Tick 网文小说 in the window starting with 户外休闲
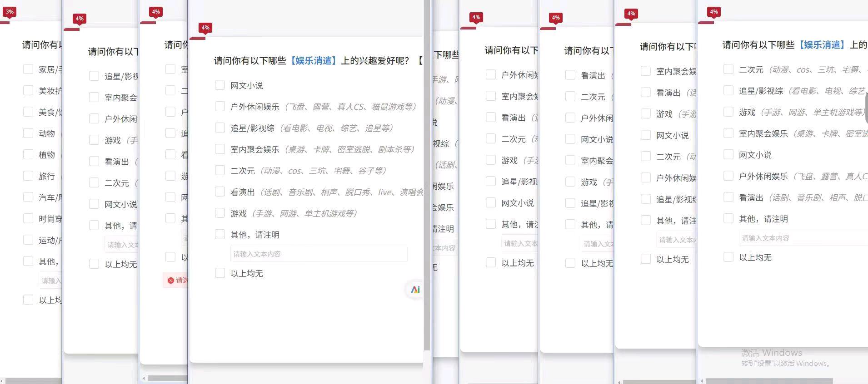This screenshot has width=868, height=384. point(491,202)
